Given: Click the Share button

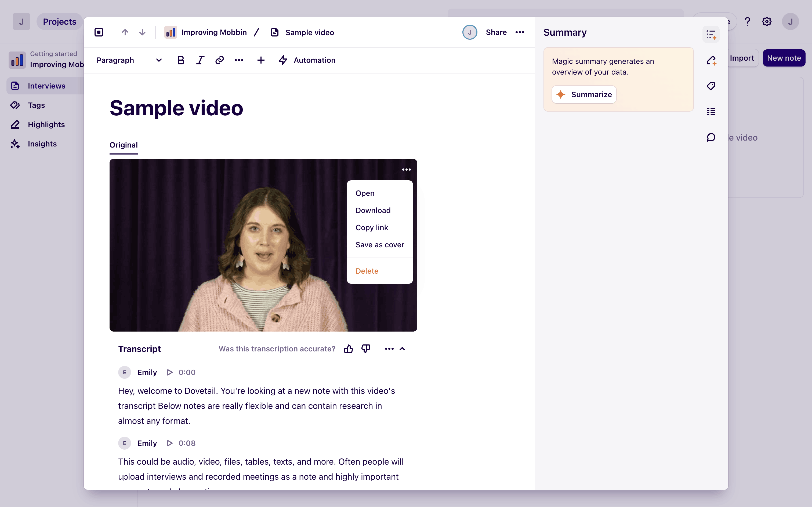Looking at the screenshot, I should [x=496, y=32].
